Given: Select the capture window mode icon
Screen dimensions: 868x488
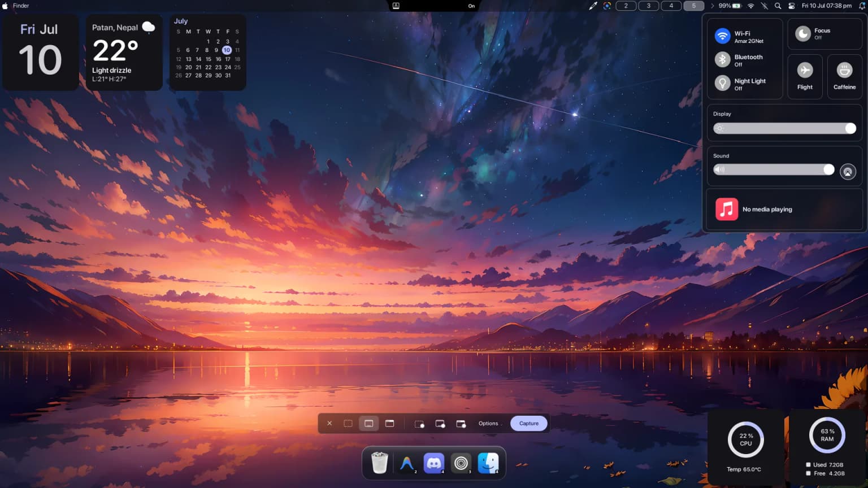Looking at the screenshot, I should coord(390,424).
